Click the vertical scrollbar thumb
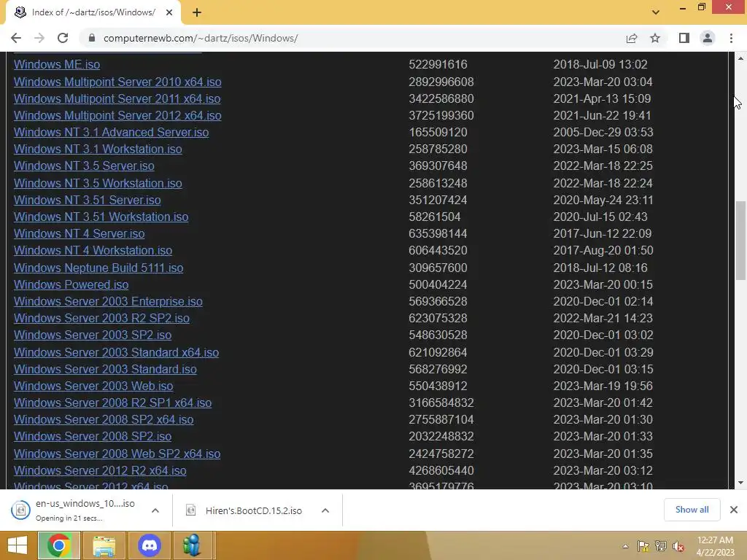 click(x=740, y=241)
